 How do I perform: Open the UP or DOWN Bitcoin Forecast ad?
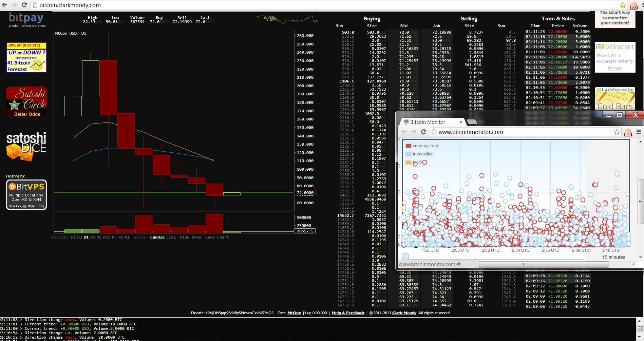(26, 57)
